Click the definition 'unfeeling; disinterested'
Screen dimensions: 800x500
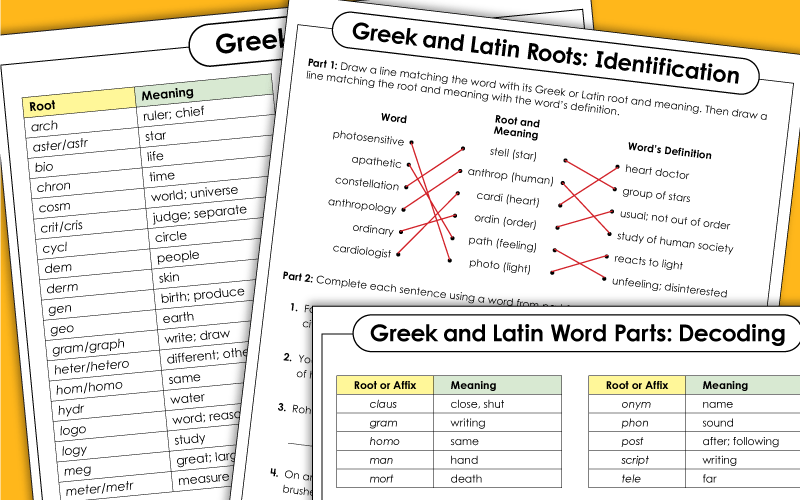coord(669,287)
